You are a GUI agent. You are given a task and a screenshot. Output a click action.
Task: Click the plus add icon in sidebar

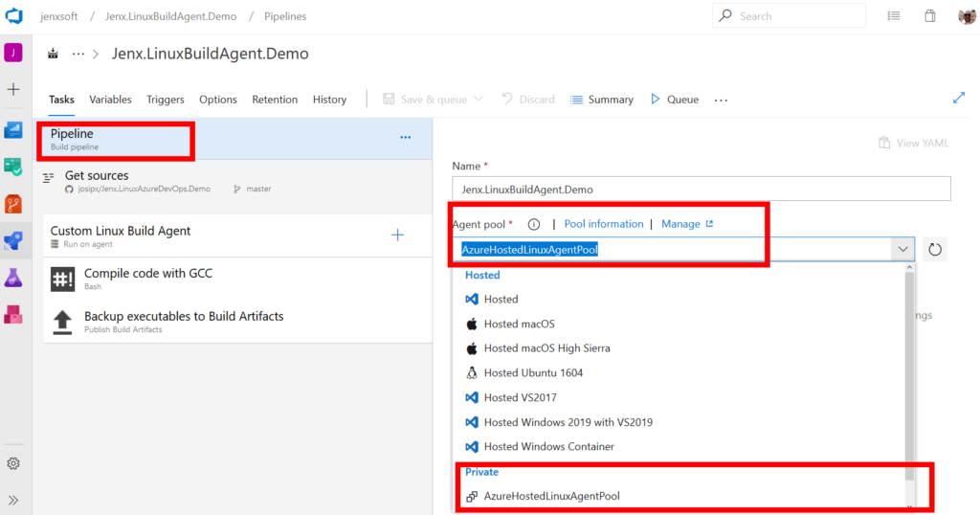click(13, 89)
